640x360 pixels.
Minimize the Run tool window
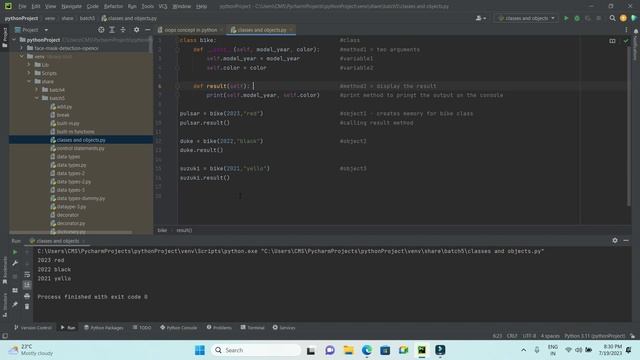click(x=626, y=241)
